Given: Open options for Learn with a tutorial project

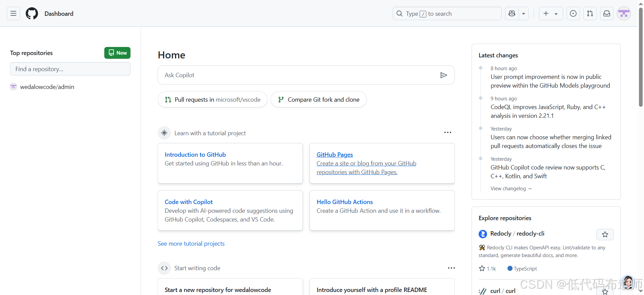Looking at the screenshot, I should click(448, 133).
